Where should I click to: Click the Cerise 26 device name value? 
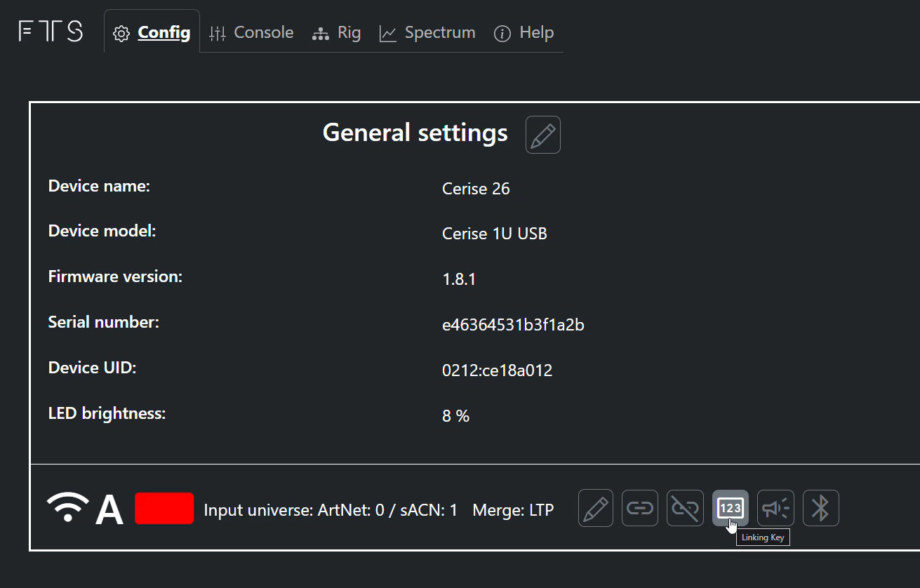coord(476,189)
